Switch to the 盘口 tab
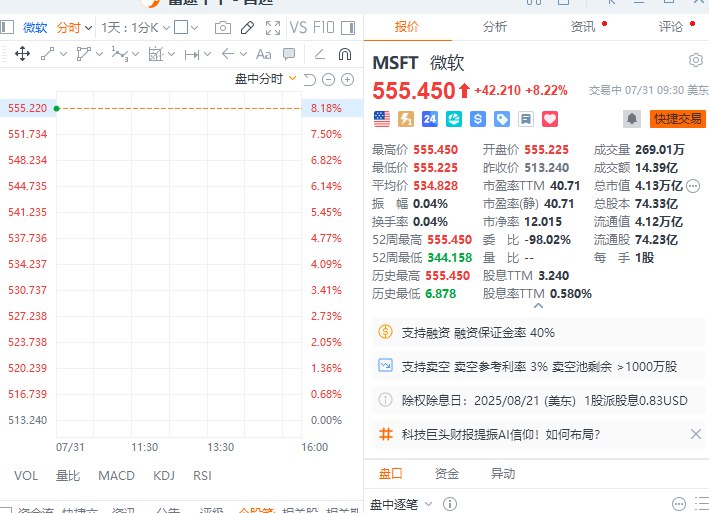709x513 pixels. [390, 474]
